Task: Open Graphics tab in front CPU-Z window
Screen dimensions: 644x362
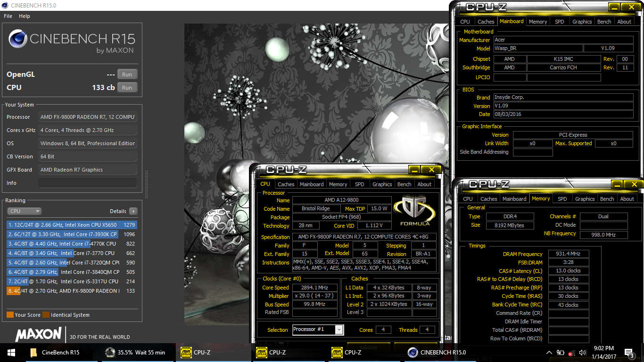Action: coord(382,184)
